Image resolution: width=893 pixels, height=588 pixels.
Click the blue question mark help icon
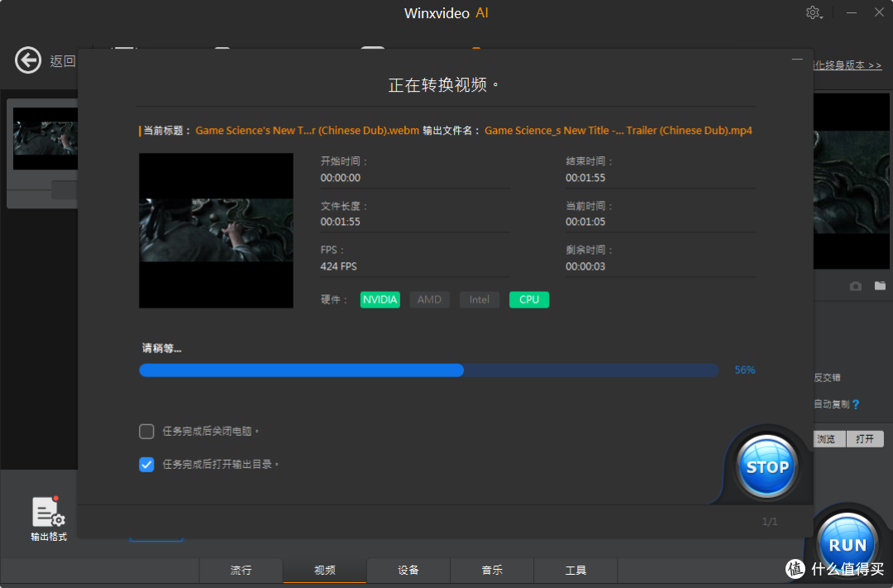click(x=856, y=404)
